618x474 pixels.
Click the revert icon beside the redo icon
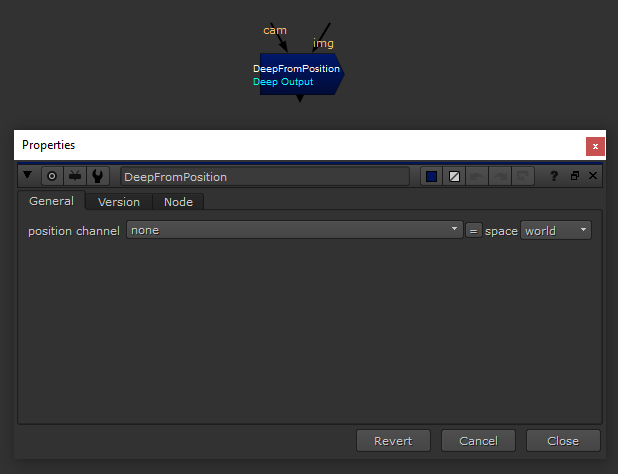pyautogui.click(x=524, y=177)
